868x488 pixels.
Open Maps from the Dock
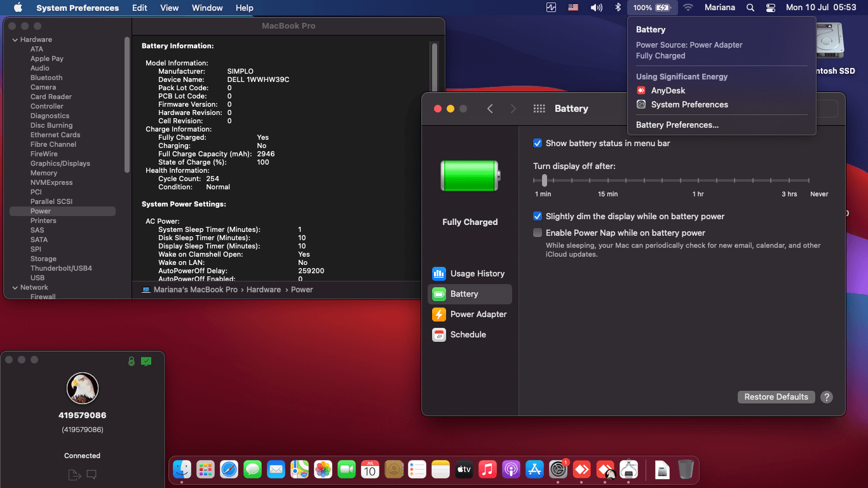tap(299, 470)
